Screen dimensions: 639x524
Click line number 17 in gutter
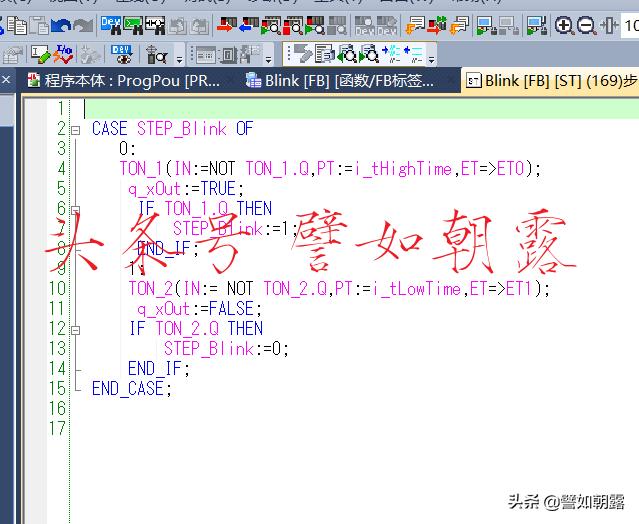[x=57, y=429]
